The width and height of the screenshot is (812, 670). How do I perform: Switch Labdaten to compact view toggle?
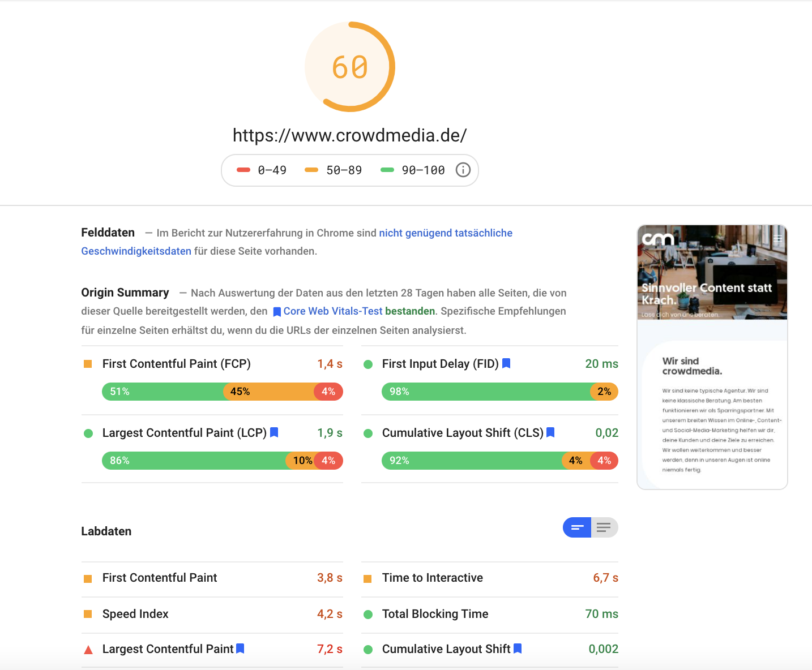click(x=577, y=527)
